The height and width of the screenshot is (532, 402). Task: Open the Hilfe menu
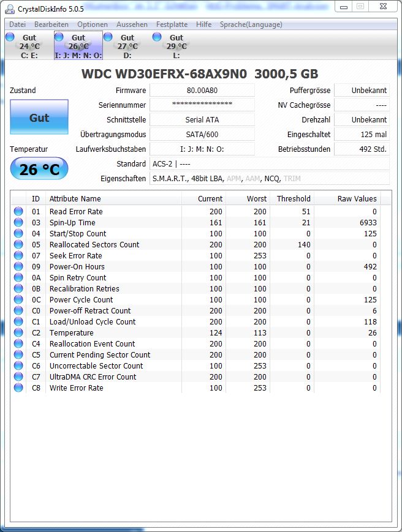pos(203,24)
